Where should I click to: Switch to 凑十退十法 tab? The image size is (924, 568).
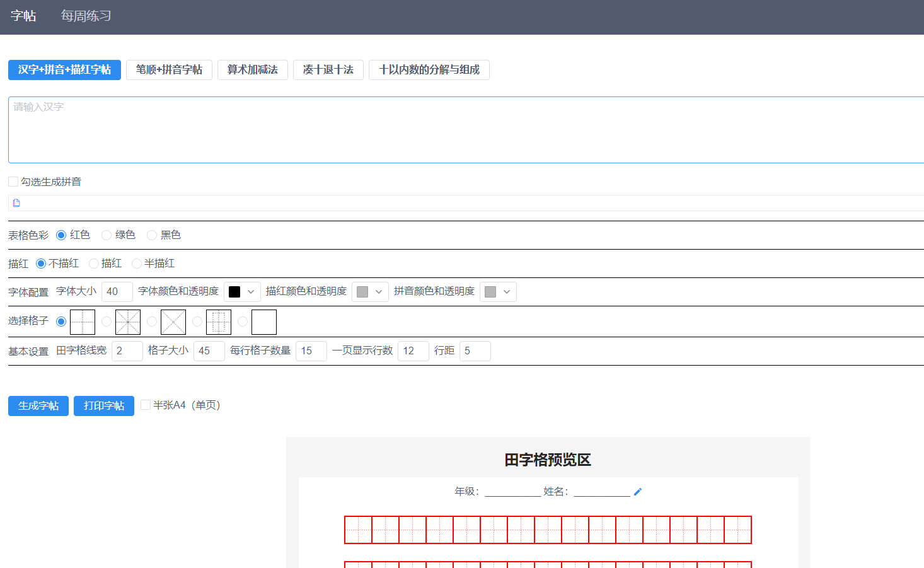click(328, 70)
